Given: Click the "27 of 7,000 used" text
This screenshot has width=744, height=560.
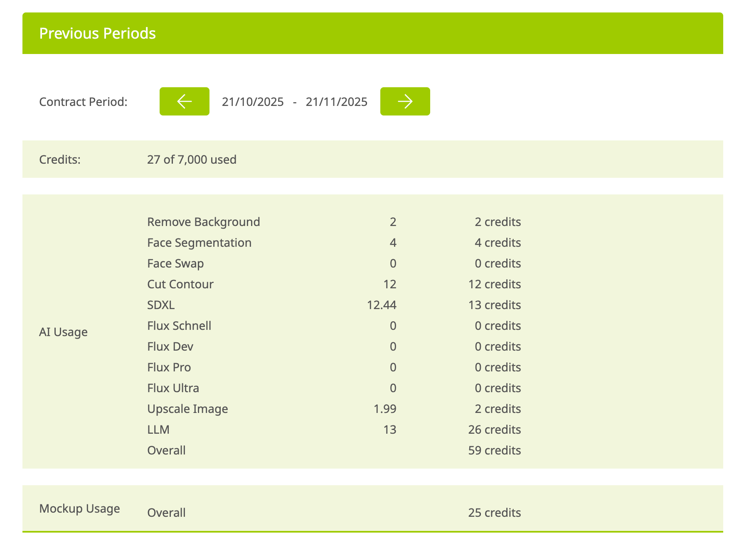Looking at the screenshot, I should coord(192,160).
